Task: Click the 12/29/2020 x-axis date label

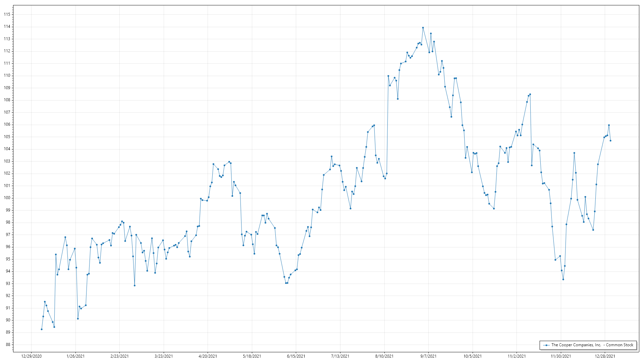Action: (31, 356)
